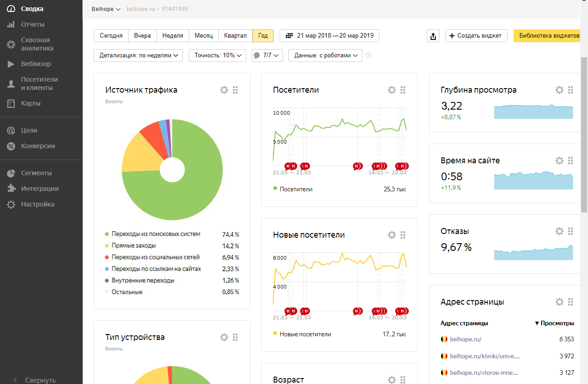588x384 pixels.
Task: Open belhope.ru/ page link
Action: (465, 339)
